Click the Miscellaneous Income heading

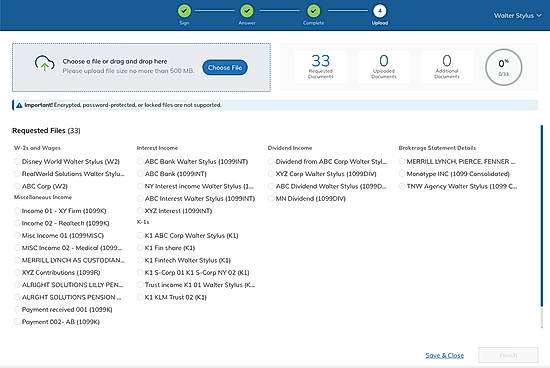coord(43,197)
